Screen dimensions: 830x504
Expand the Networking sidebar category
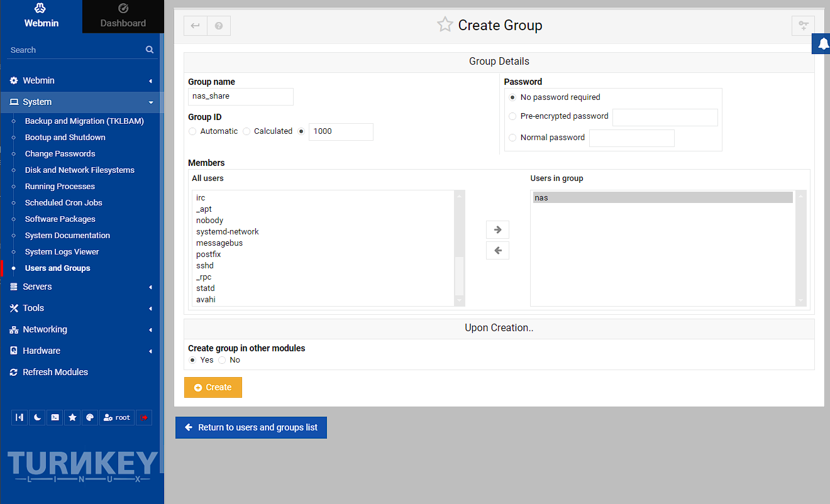(x=45, y=329)
